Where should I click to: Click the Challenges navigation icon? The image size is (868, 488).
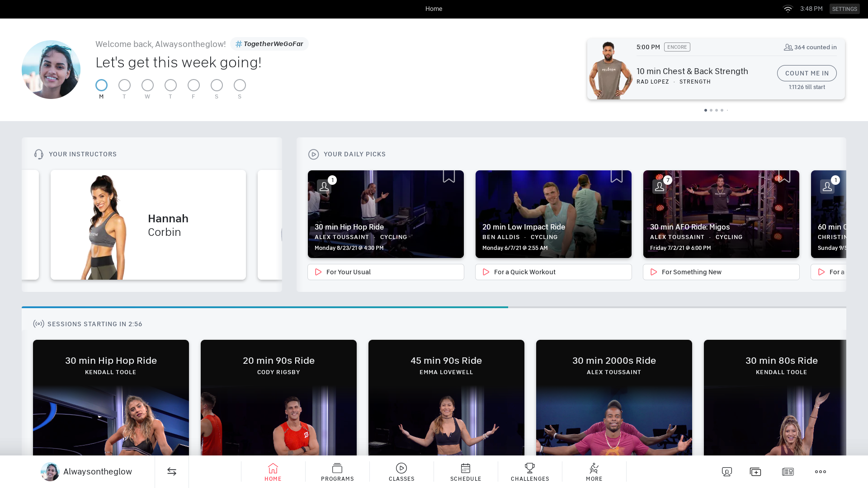(529, 471)
